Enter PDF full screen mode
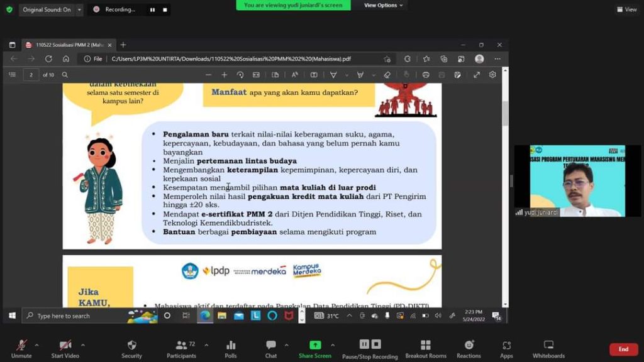Screen dimensions: 644x362 [477, 75]
